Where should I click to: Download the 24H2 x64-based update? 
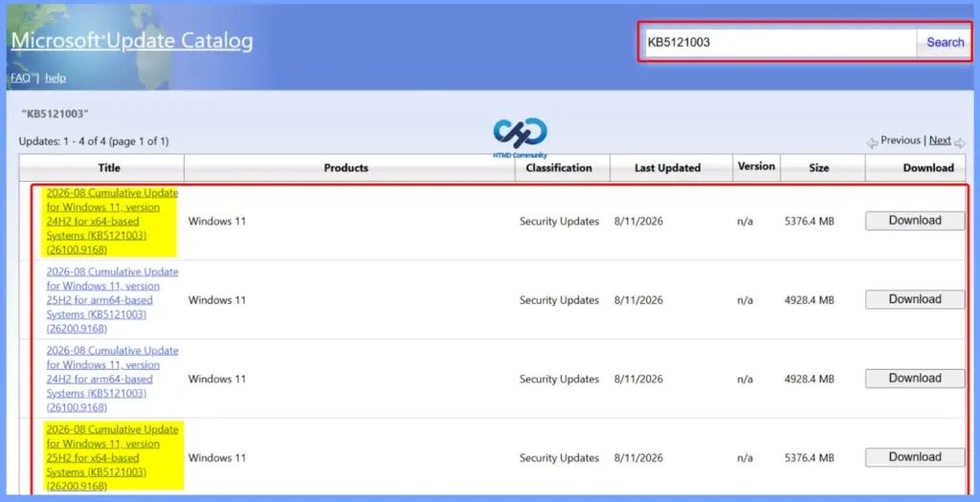pyautogui.click(x=914, y=221)
